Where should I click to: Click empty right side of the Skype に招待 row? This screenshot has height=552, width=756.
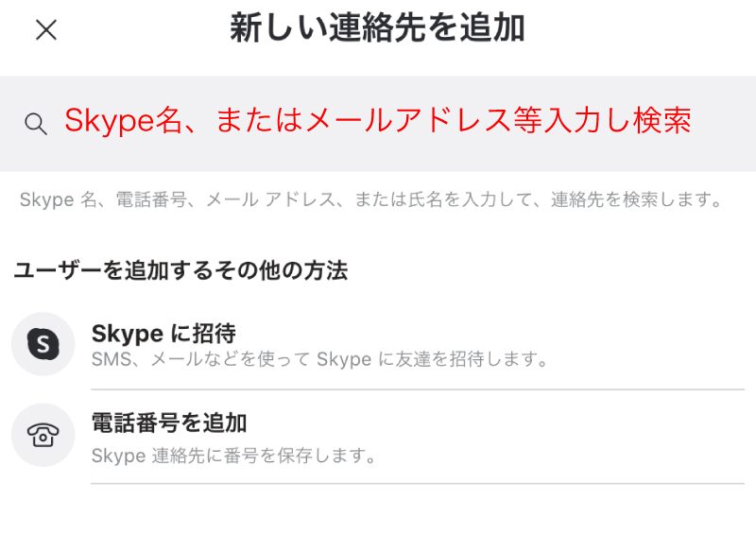651,344
